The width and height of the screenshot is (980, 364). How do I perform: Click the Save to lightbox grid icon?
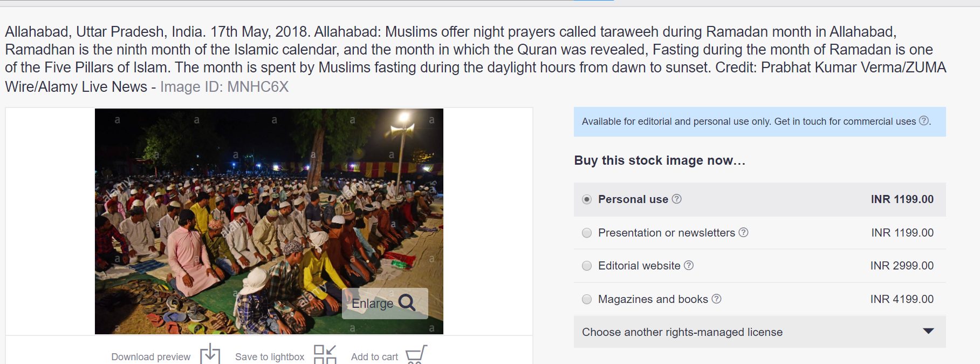coord(325,355)
